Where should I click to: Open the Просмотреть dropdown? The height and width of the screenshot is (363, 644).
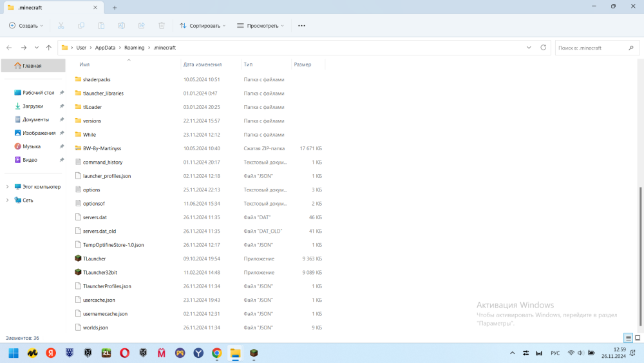coord(260,26)
